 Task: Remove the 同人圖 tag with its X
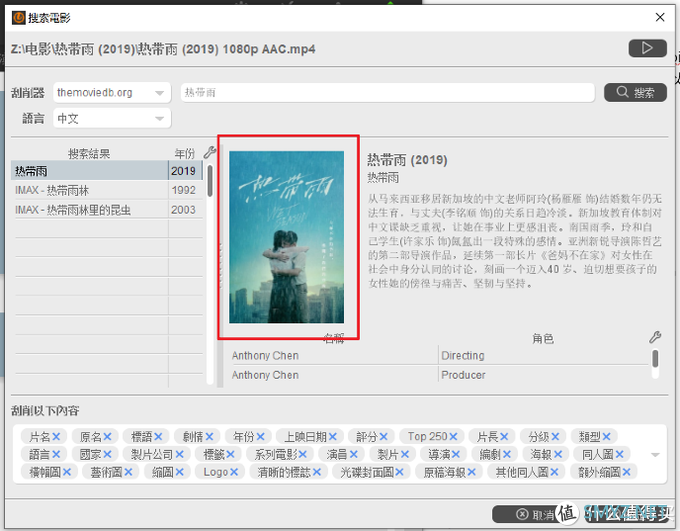point(619,454)
